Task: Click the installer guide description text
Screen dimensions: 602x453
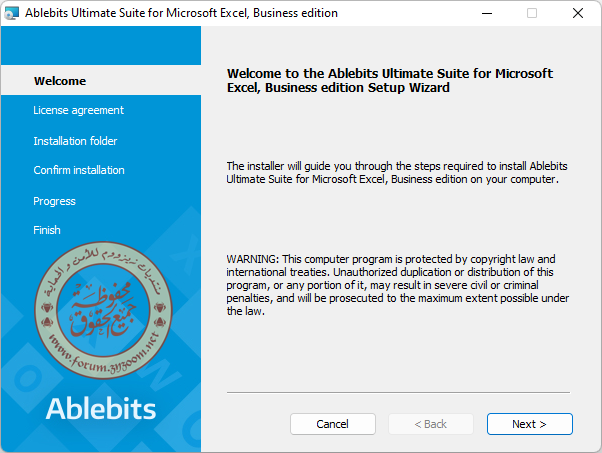Action: pos(397,172)
